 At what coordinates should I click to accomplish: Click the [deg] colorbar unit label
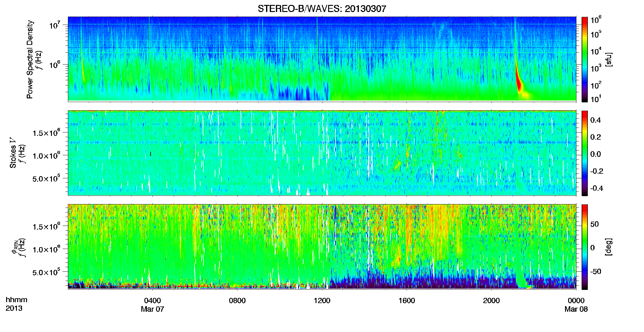pyautogui.click(x=609, y=247)
